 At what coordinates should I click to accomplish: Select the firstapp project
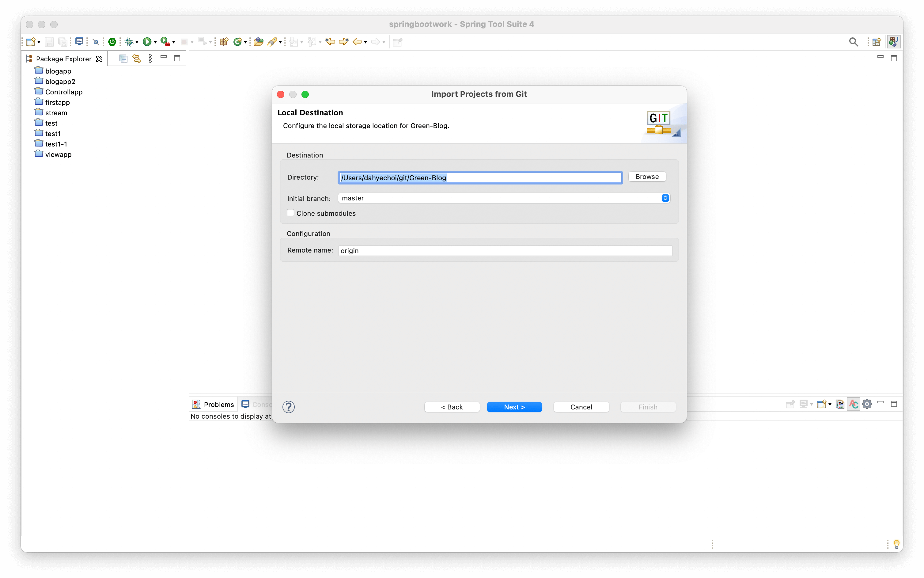point(52,102)
